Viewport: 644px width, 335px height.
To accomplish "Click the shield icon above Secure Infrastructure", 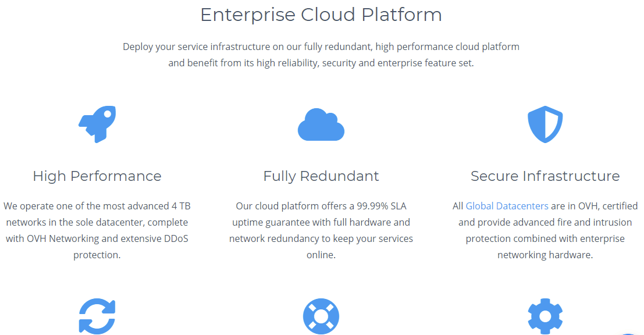I will [x=545, y=124].
